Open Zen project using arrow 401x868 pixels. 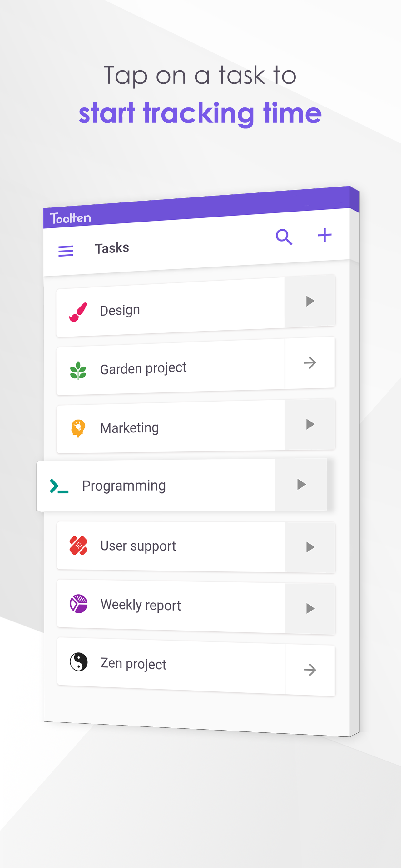pos(310,670)
